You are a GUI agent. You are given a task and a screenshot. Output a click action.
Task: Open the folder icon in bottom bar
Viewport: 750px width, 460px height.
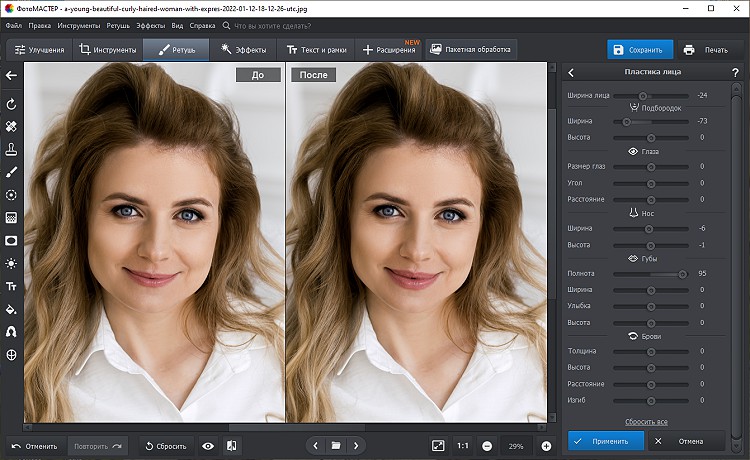(336, 445)
